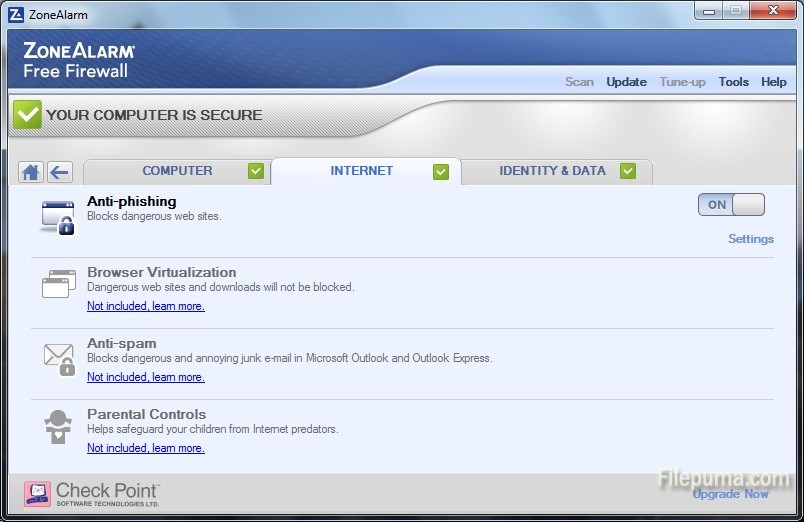Click the ZoneAlarm title bar icon

pos(14,15)
